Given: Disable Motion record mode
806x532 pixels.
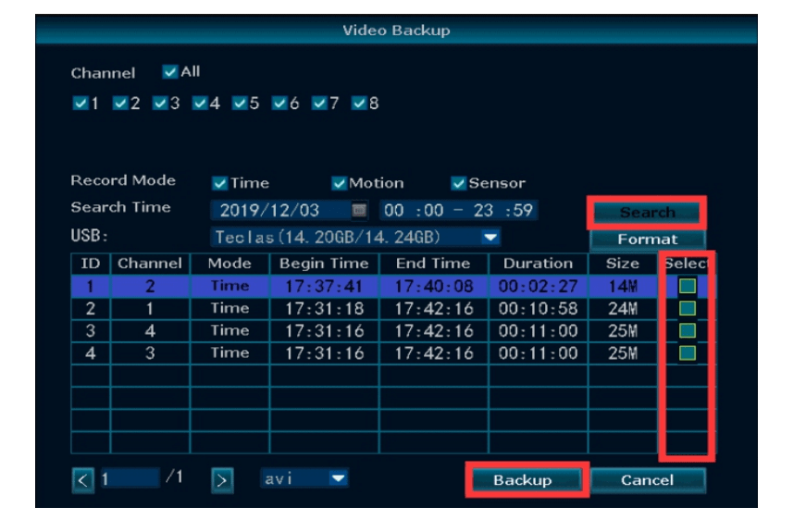Looking at the screenshot, I should tap(339, 183).
